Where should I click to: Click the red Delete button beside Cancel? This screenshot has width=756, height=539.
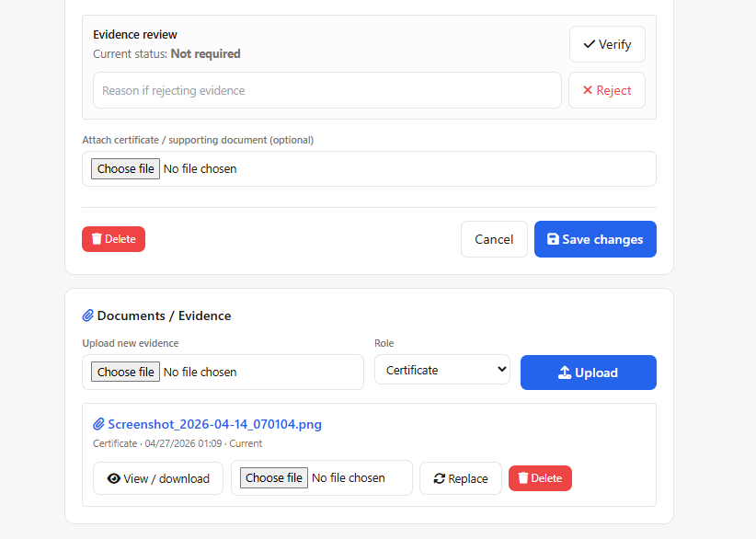click(x=113, y=239)
